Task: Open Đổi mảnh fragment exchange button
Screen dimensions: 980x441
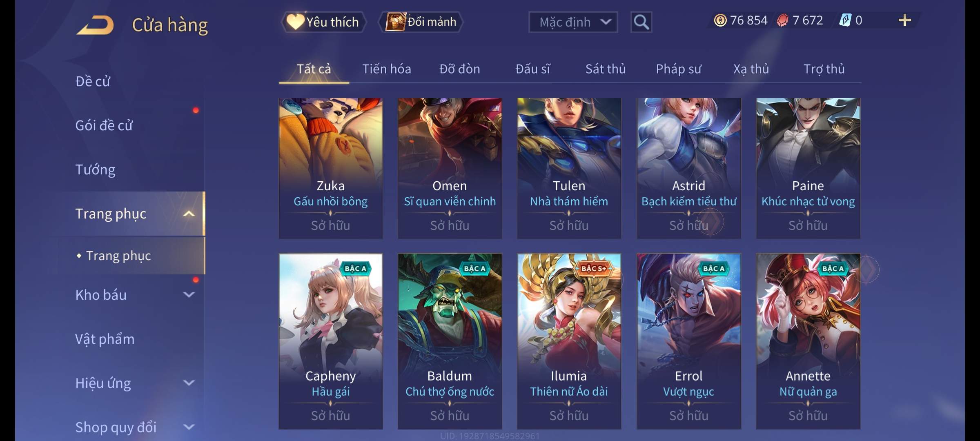Action: click(x=421, y=22)
